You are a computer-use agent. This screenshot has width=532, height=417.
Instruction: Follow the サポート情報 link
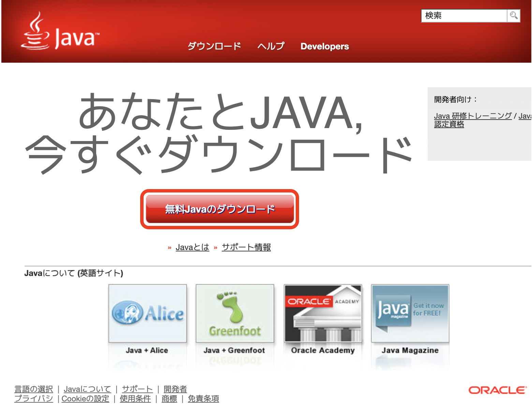(246, 247)
